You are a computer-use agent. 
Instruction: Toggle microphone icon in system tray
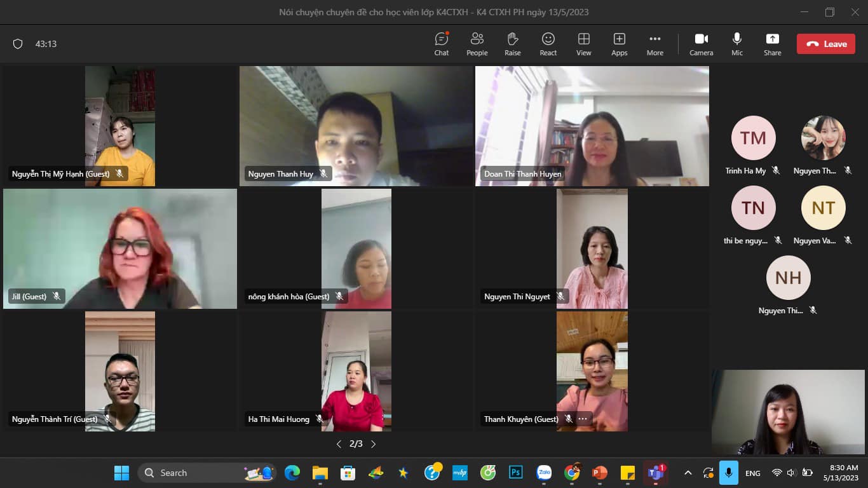[728, 473]
